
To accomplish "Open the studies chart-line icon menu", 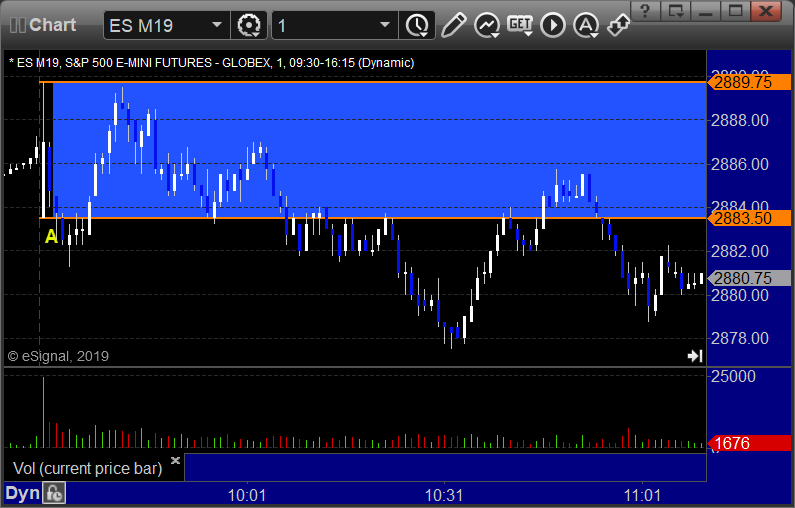I will point(487,25).
